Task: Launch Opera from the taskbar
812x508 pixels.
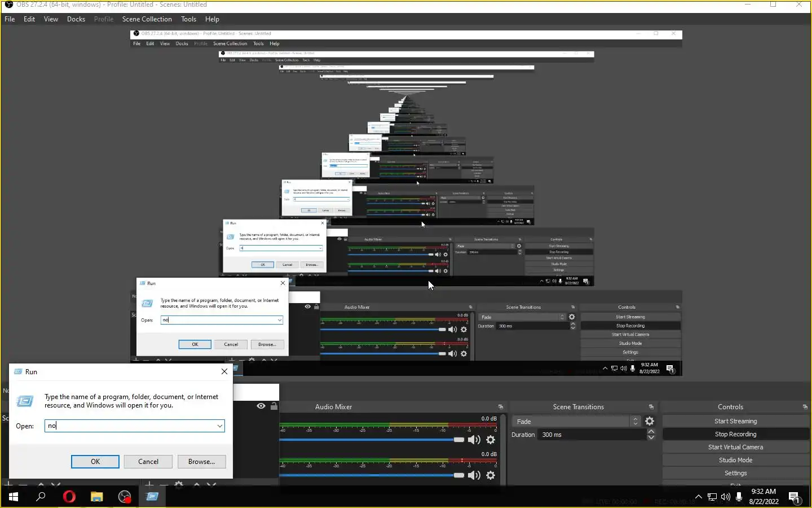Action: pos(69,497)
